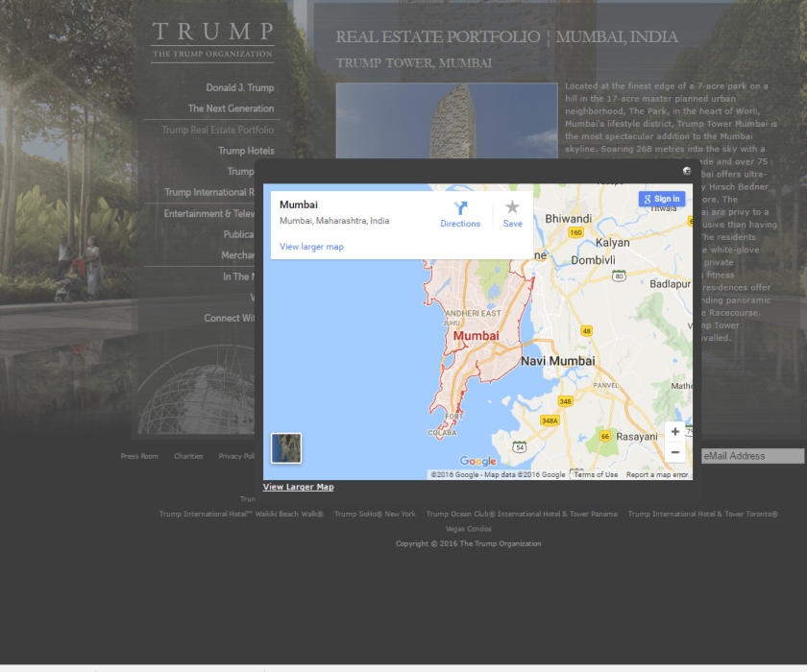Viewport: 807px width, 672px height.
Task: Select 'Report a map error'
Action: coord(657,474)
